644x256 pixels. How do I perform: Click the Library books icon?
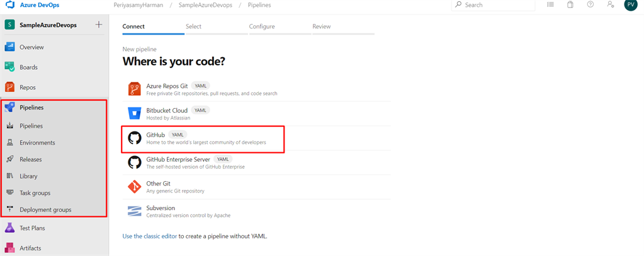[10, 176]
